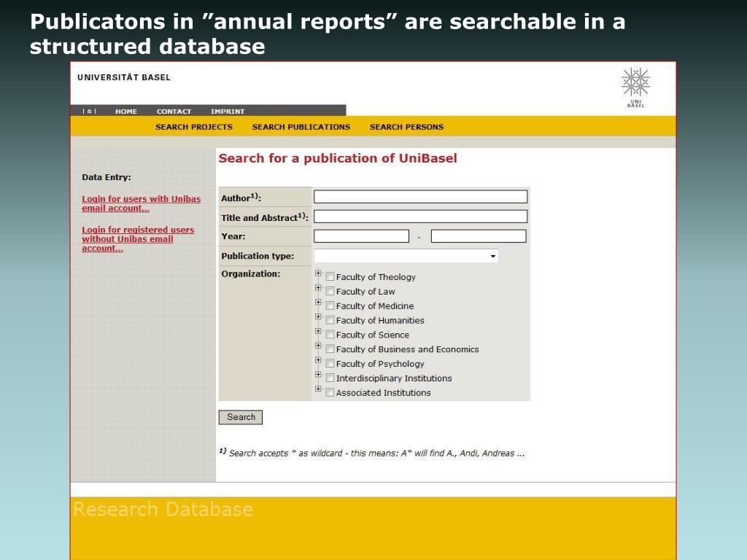Open the HOME menu item
This screenshot has width=747, height=560.
coord(126,112)
